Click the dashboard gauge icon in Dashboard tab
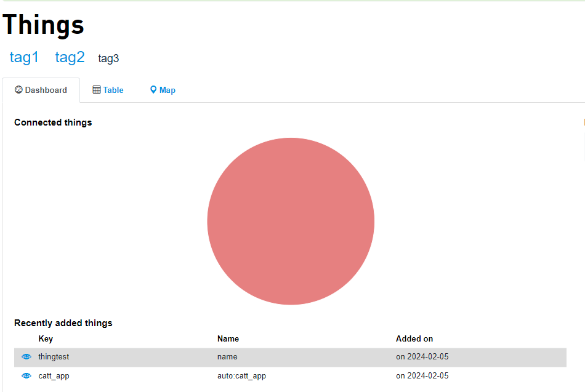 click(18, 90)
